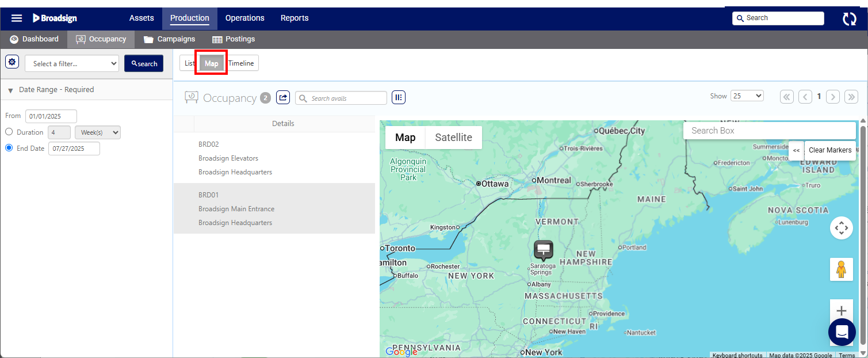Click the export occupancy icon
The image size is (868, 358).
tap(283, 97)
